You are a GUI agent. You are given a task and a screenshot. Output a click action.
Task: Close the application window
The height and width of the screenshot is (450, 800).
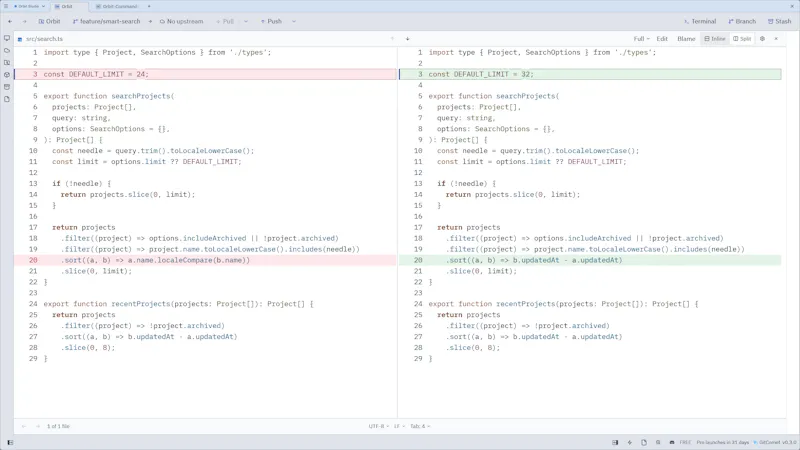[792, 6]
